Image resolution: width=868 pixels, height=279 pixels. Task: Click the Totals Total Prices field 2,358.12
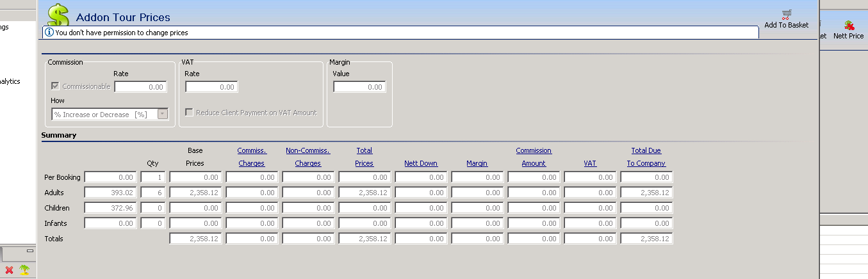[364, 239]
